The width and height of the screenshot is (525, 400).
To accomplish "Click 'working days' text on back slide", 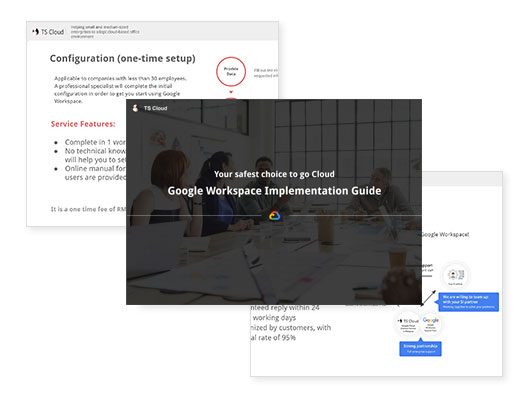I will [x=274, y=318].
